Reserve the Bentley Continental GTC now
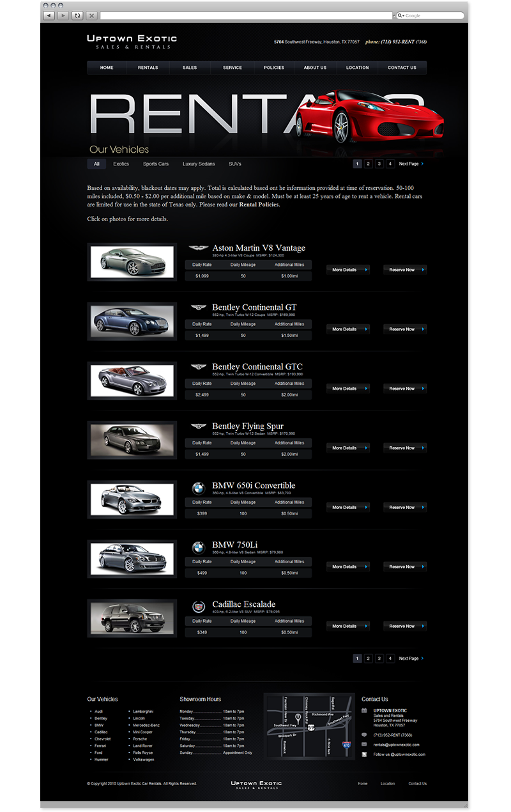This screenshot has height=812, width=511. 405,389
